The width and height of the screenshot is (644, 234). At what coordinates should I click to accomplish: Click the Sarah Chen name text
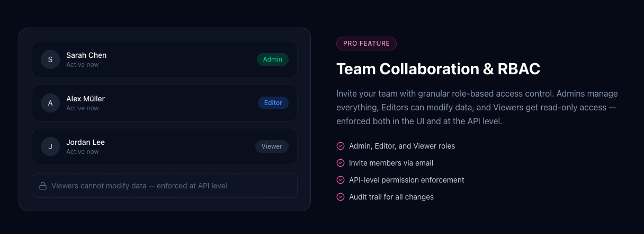point(86,55)
